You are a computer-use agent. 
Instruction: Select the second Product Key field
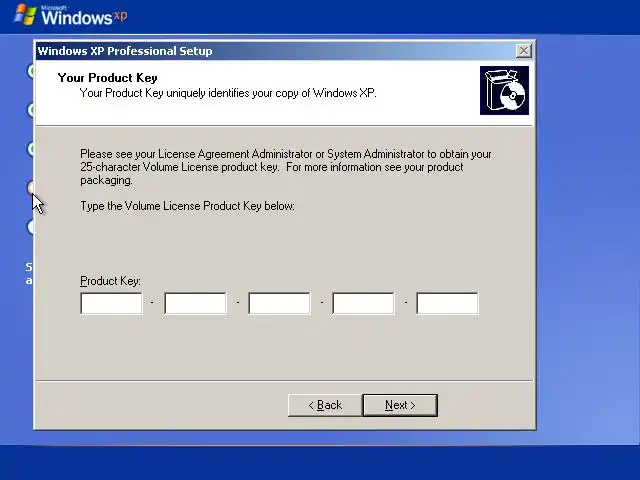tap(196, 303)
